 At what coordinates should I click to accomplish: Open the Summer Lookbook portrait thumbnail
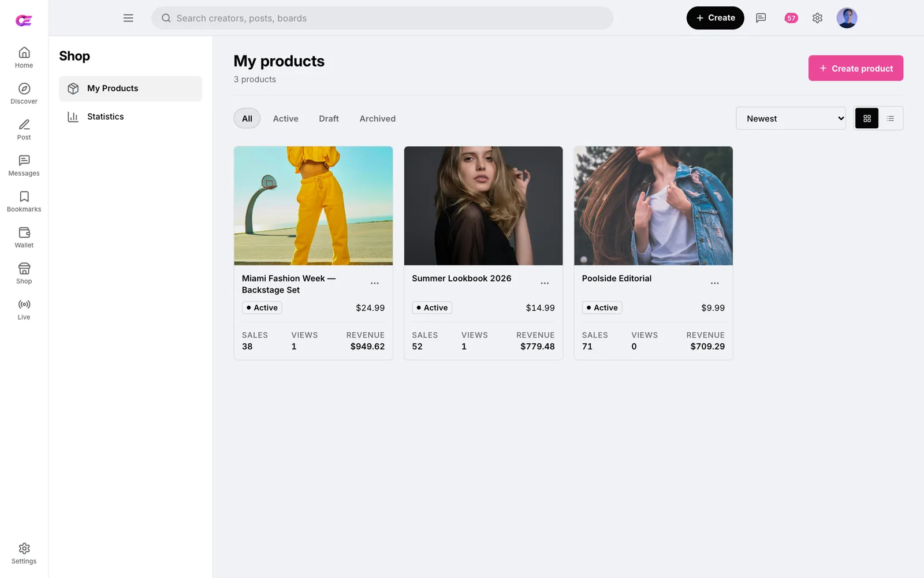point(483,206)
